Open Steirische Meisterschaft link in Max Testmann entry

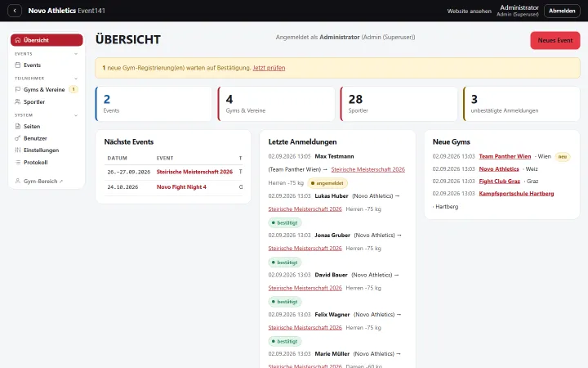coord(367,169)
